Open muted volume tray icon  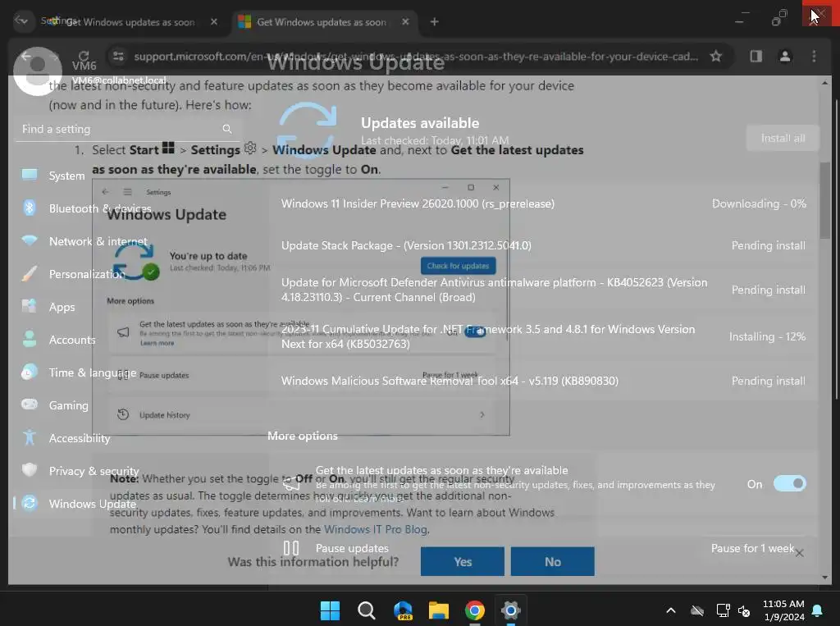[x=743, y=610]
